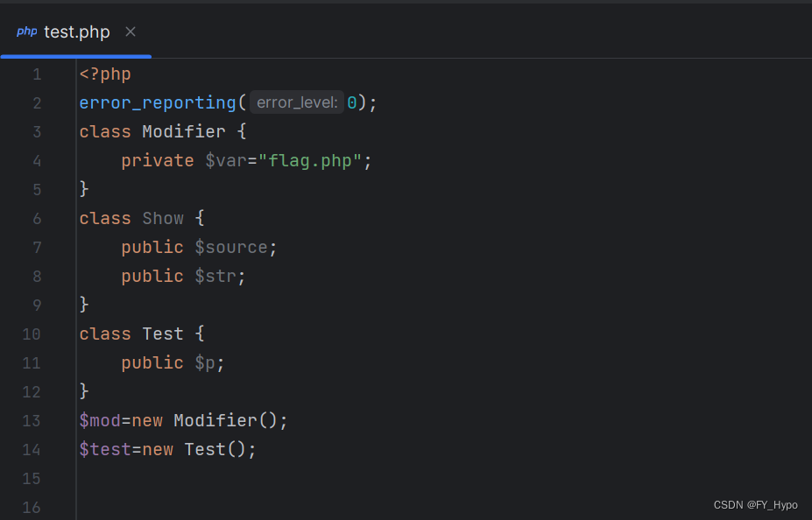Click the <?php opening tag
Viewport: 812px width, 520px height.
click(x=105, y=74)
